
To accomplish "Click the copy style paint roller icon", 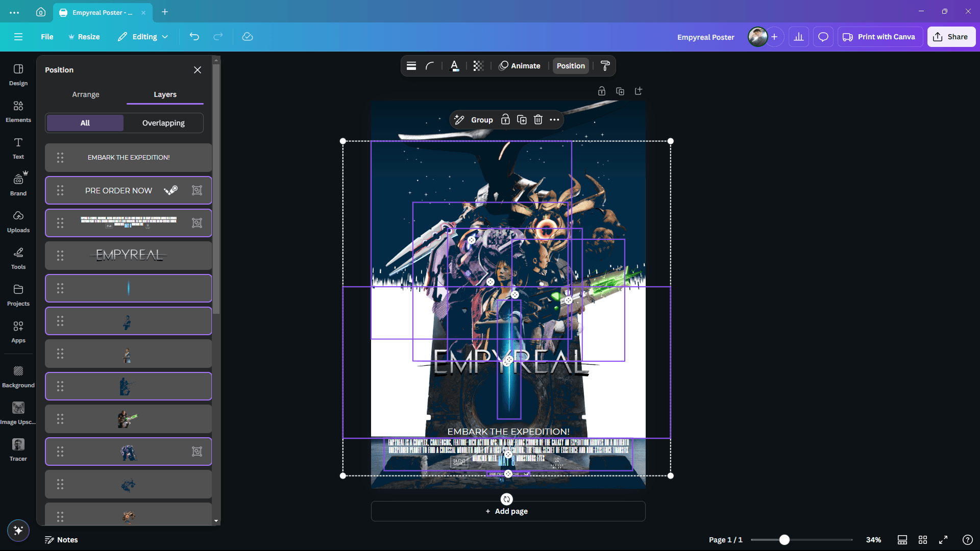I will tap(605, 66).
